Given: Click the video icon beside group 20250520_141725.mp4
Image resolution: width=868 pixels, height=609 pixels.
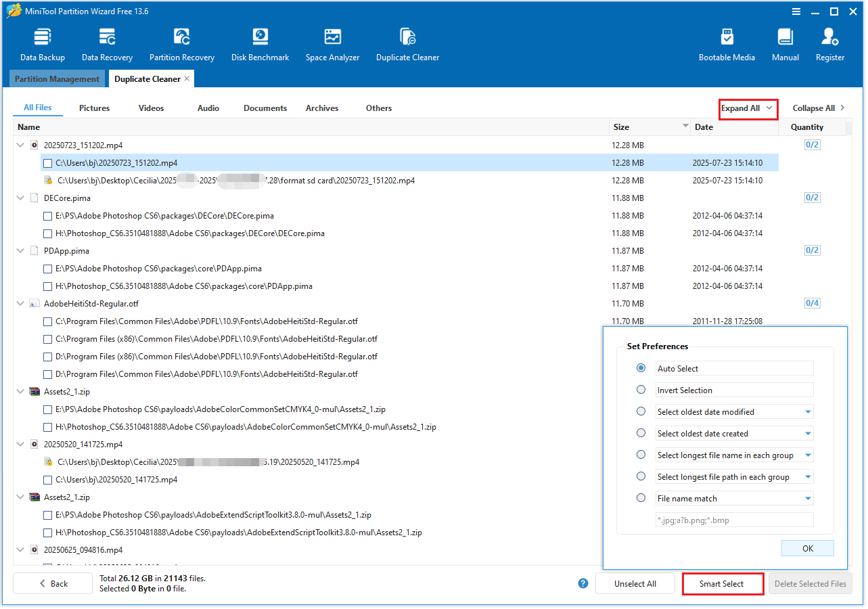Looking at the screenshot, I should (35, 445).
